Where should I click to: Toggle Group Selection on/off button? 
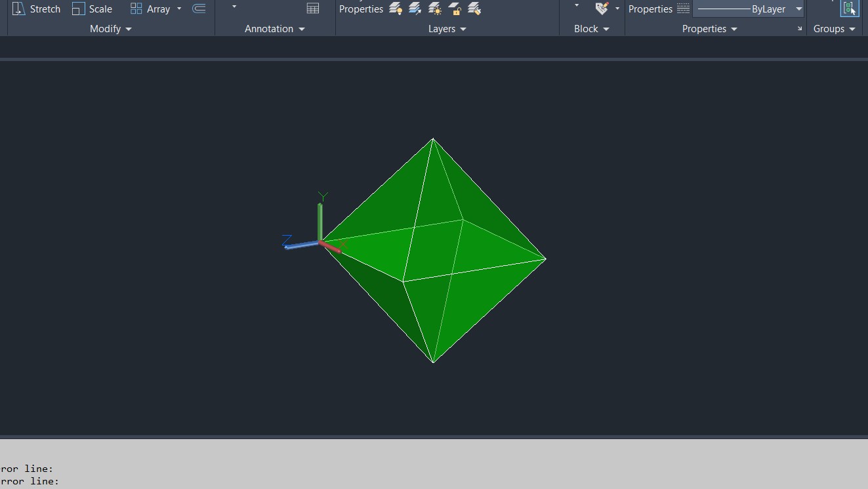tap(850, 8)
